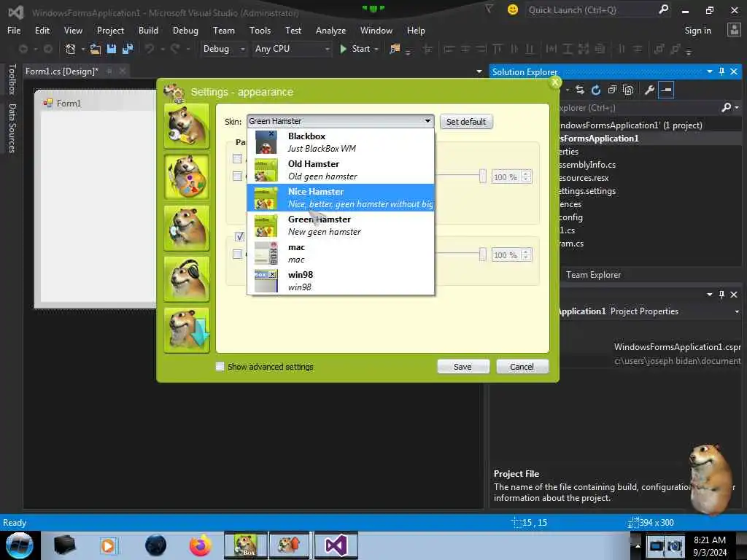Click the green Start play button

[x=343, y=49]
